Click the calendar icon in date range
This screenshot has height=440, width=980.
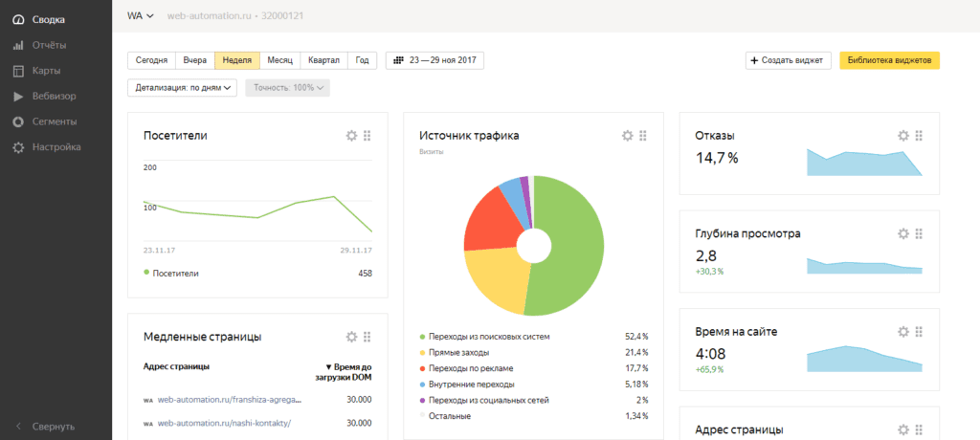(398, 60)
